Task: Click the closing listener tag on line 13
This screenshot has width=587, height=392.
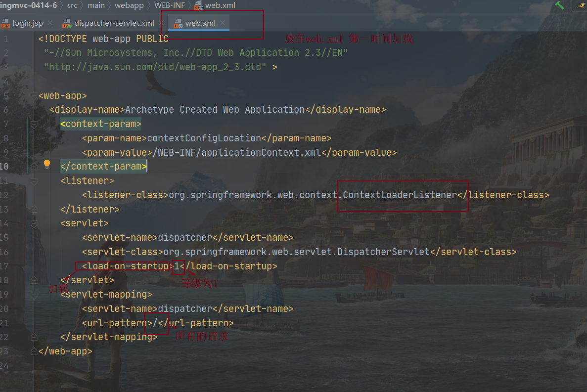Action: pyautogui.click(x=90, y=209)
